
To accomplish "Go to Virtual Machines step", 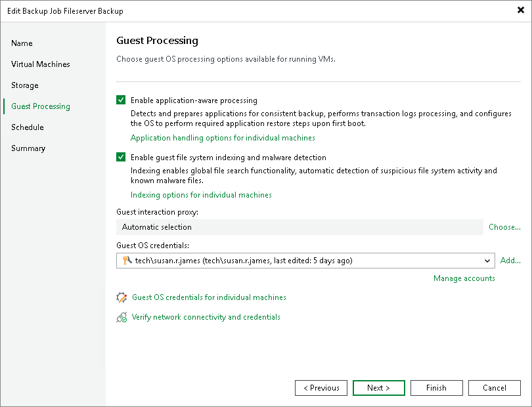I will click(40, 64).
